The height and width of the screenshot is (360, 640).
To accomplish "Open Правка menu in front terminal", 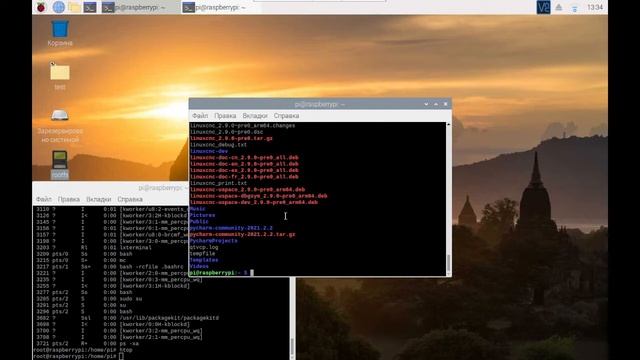I will click(225, 116).
